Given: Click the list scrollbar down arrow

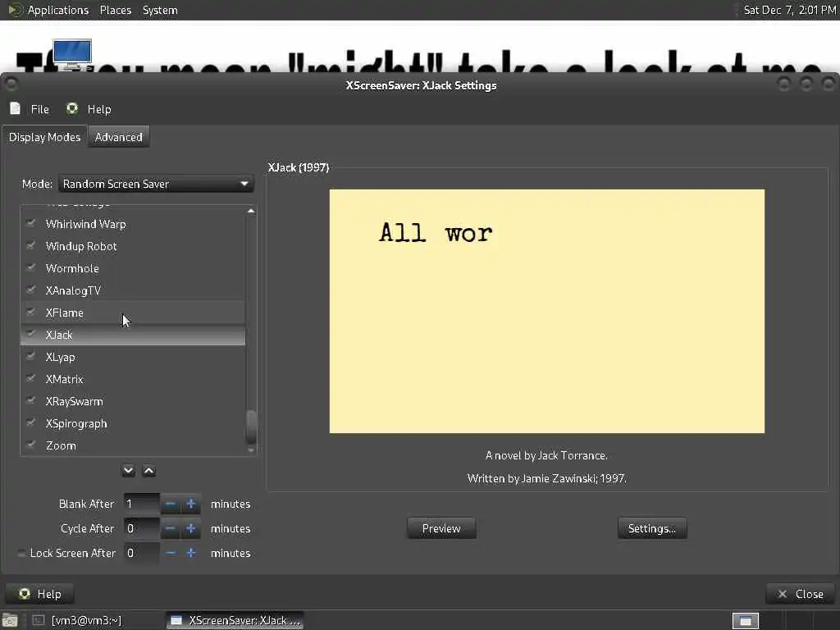Looking at the screenshot, I should (x=251, y=450).
